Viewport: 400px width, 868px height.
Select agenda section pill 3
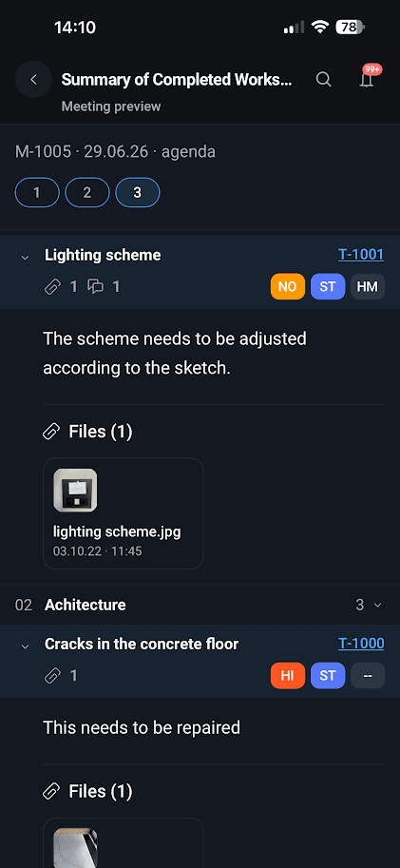tap(138, 193)
